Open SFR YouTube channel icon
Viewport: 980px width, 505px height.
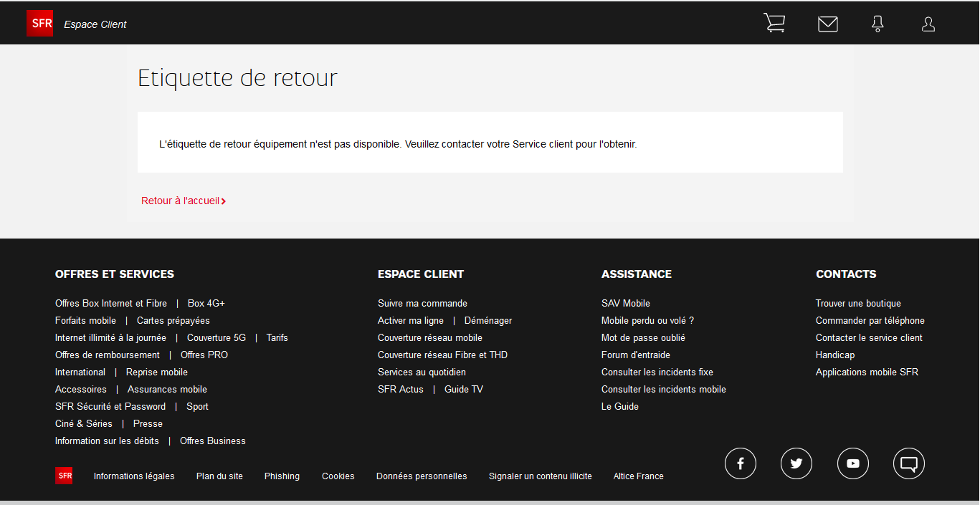[853, 463]
